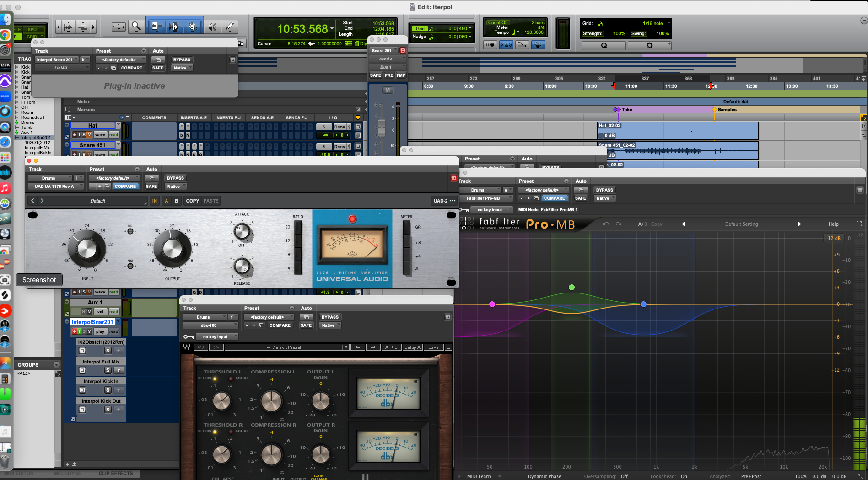Viewport: 868px width, 480px height.
Task: Click the I/O column header
Action: point(333,118)
